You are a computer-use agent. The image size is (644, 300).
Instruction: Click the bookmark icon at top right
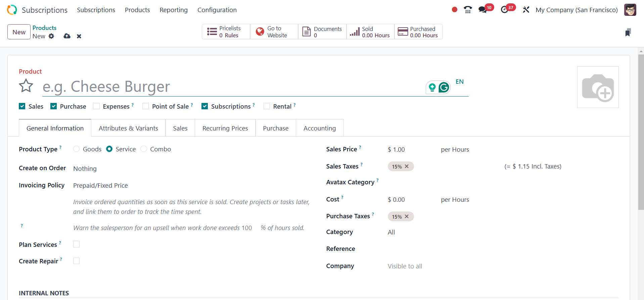point(628,32)
